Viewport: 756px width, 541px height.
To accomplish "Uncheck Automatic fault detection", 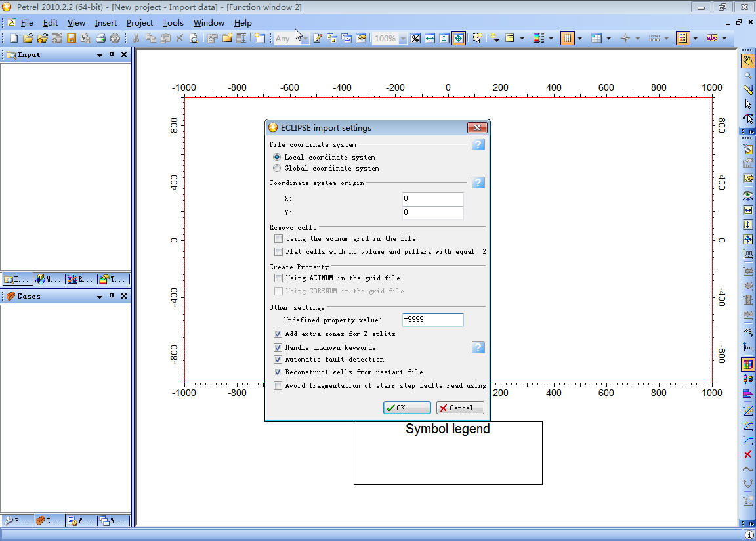I will click(x=278, y=360).
